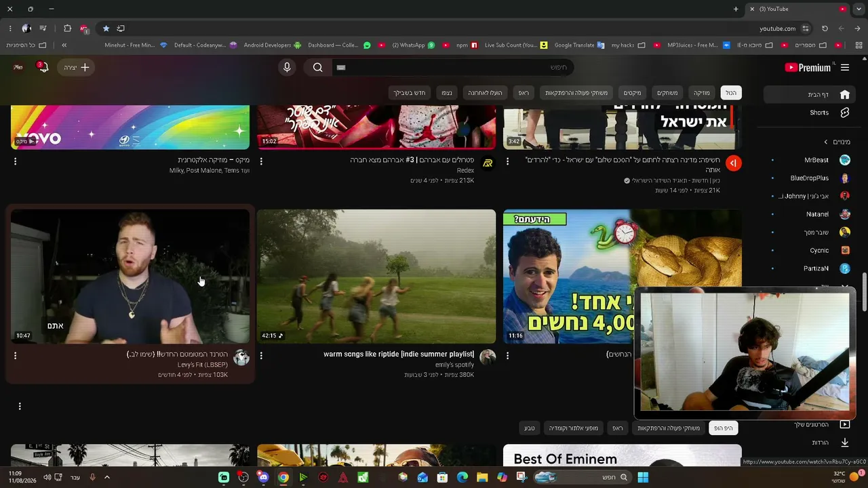Open the MP3Juices bookmark

[698, 45]
